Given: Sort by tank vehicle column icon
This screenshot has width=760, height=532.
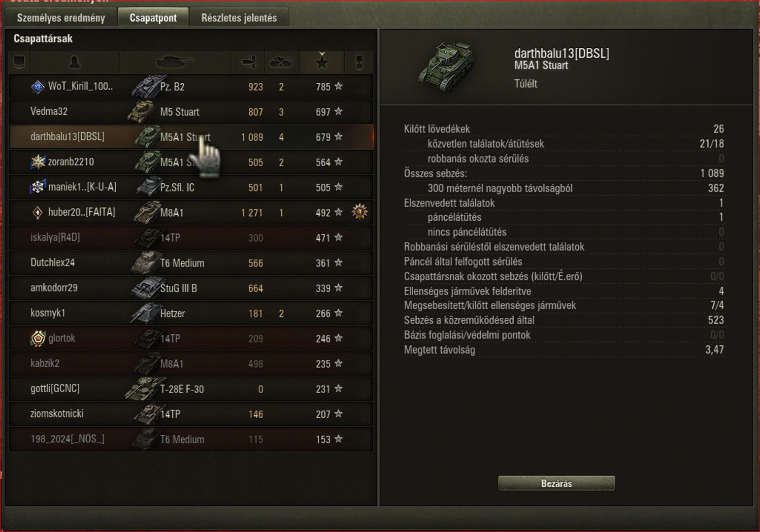Looking at the screenshot, I should (175, 62).
